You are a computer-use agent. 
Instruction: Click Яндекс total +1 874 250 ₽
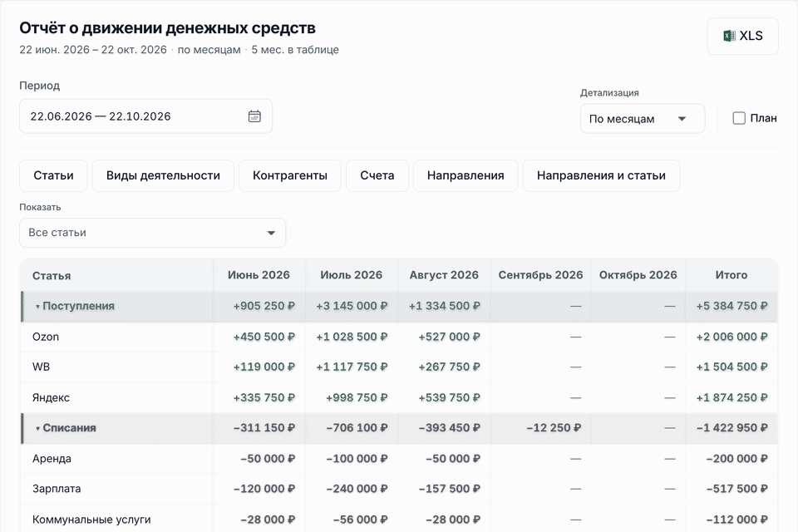pyautogui.click(x=731, y=397)
